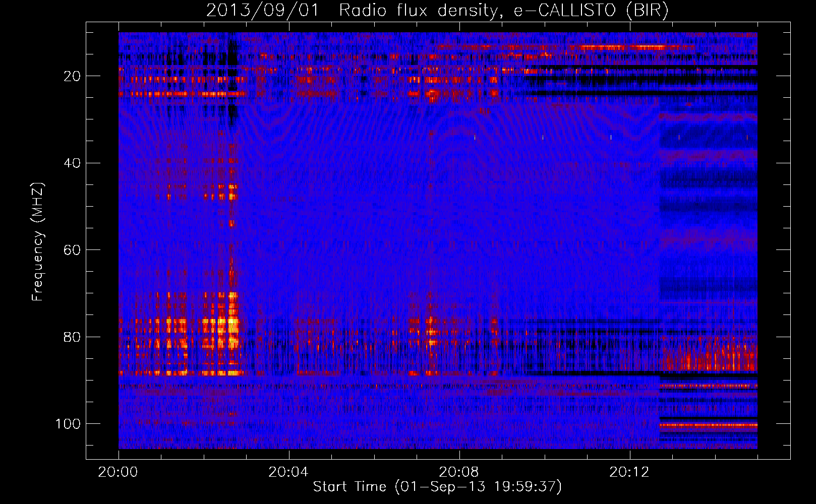The width and height of the screenshot is (816, 504).
Task: Click the '80' frequency tick label
Action: click(73, 337)
